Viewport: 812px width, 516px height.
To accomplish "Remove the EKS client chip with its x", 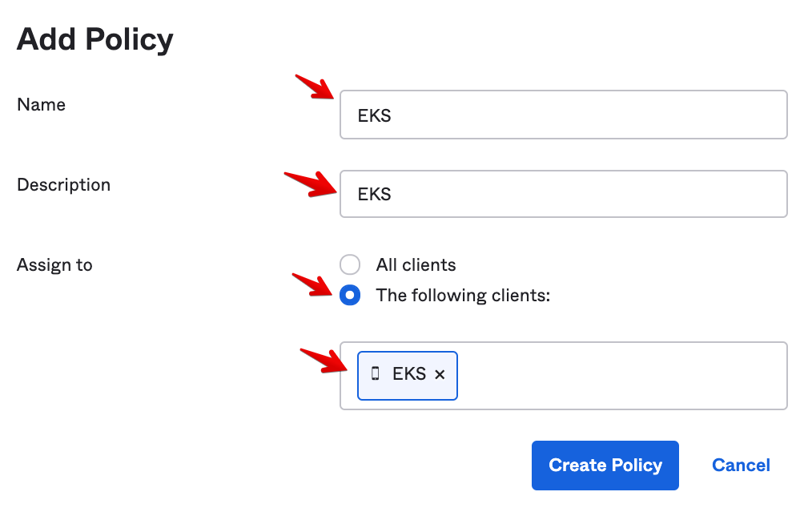I will pyautogui.click(x=440, y=374).
